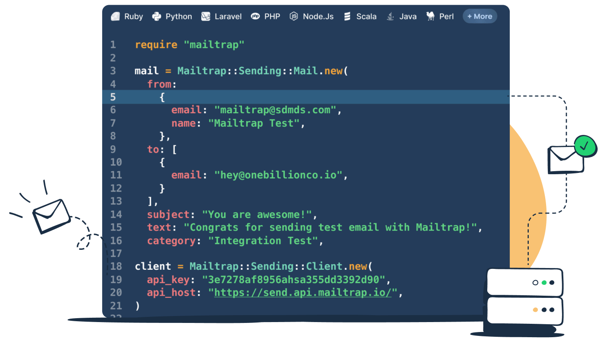Click the Perl camel icon

click(431, 16)
